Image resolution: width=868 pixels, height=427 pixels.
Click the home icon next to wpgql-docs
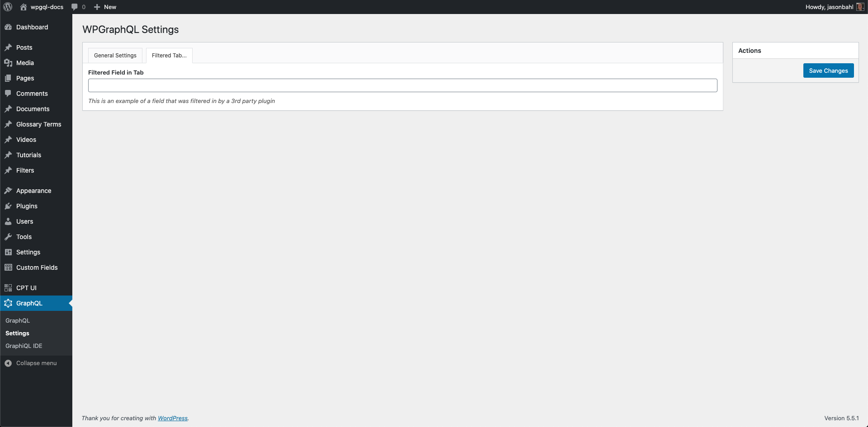tap(24, 7)
